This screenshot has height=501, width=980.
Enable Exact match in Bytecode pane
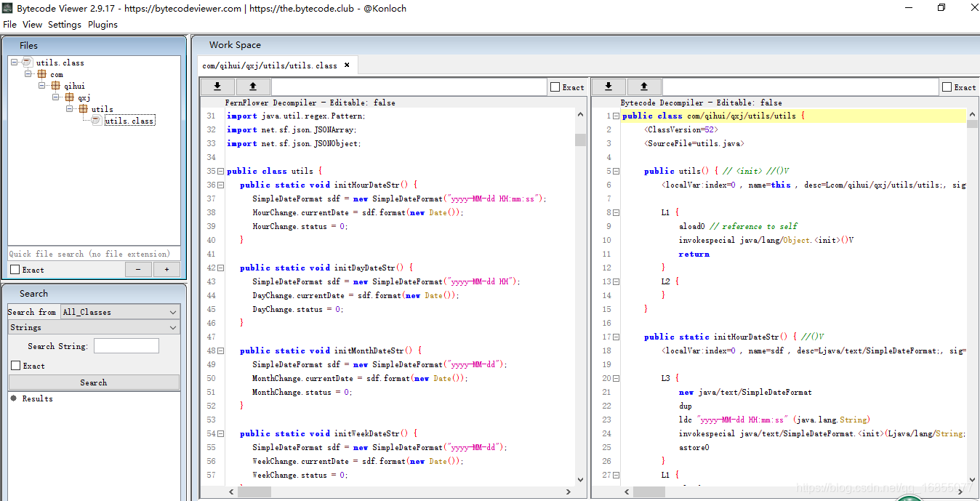[x=947, y=87]
